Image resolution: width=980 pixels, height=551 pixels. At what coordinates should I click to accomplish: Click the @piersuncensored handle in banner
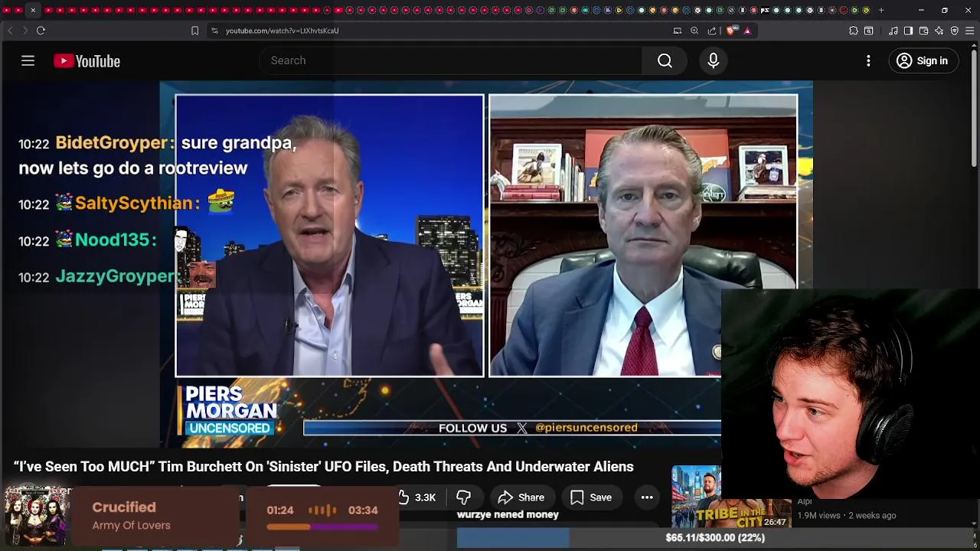point(586,428)
